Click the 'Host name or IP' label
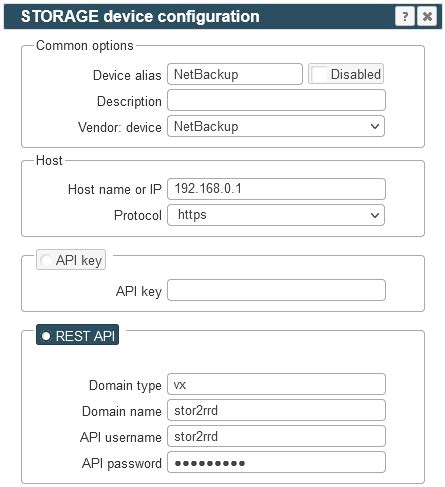445x487 pixels. 115,189
